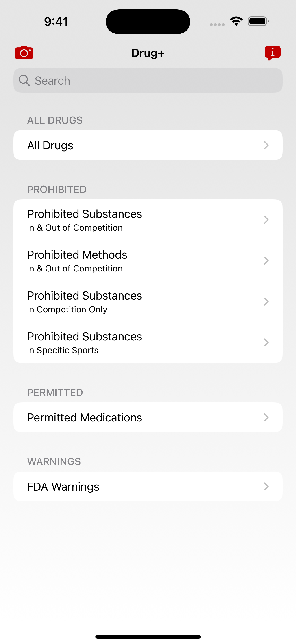Screen dimensions: 296x644
Task: Open the red camera scanner icon
Action: (x=24, y=53)
